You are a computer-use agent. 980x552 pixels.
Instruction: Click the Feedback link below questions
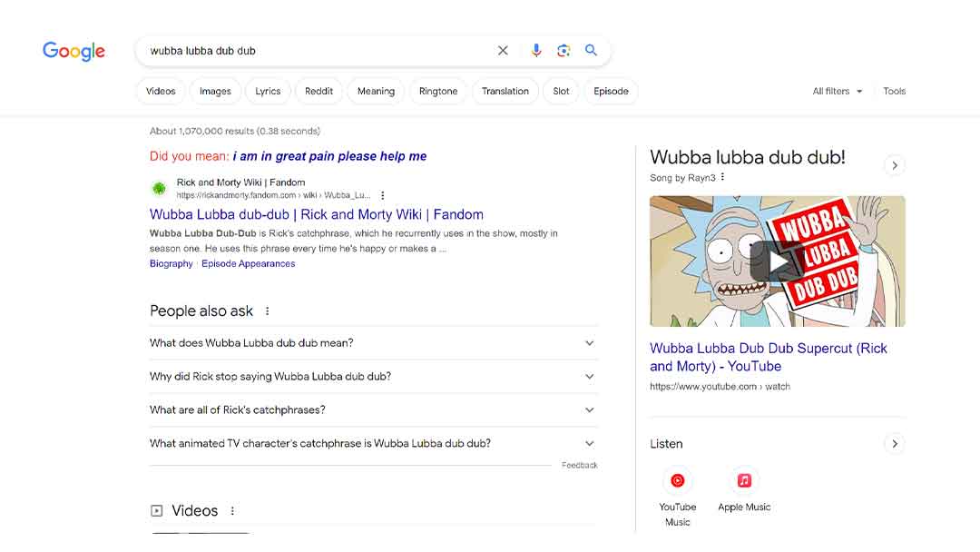click(x=579, y=465)
